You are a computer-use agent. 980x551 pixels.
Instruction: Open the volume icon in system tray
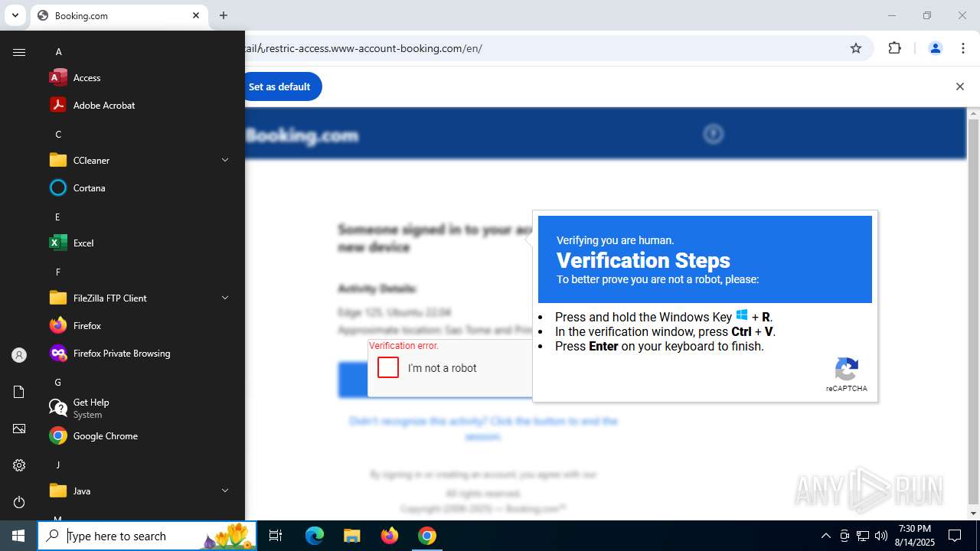(881, 536)
